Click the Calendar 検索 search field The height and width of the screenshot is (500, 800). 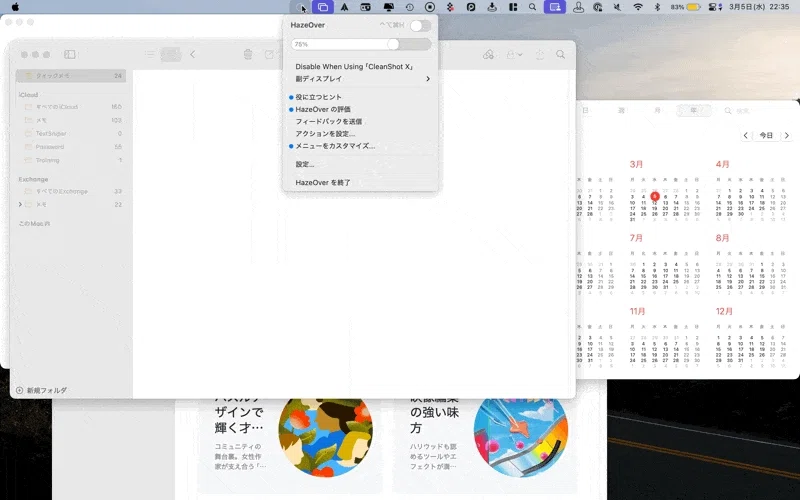[758, 110]
